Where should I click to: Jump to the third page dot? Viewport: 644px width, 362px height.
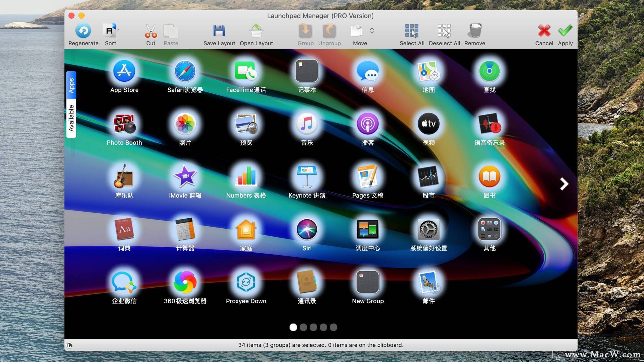click(313, 327)
